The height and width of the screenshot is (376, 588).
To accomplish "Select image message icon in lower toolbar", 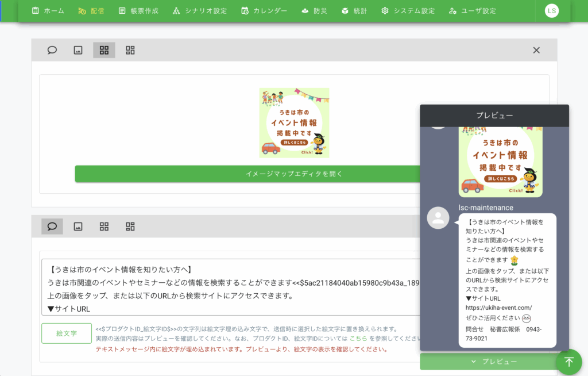I will [x=78, y=226].
